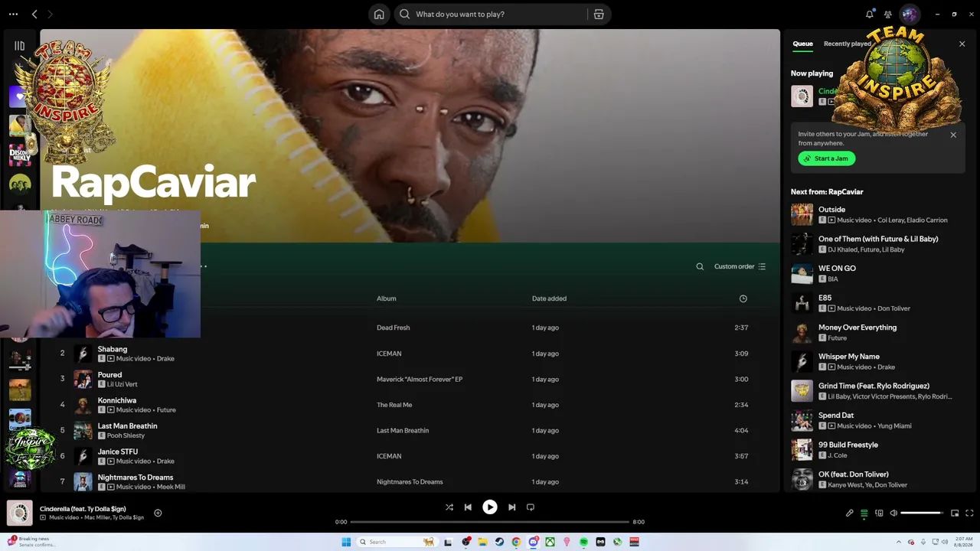
Task: Open the Cinderella now-playing cover art
Action: (20, 513)
